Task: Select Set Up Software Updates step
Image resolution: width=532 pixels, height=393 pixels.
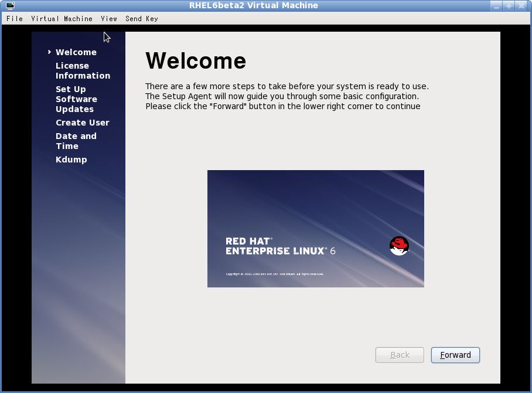Action: pos(76,99)
